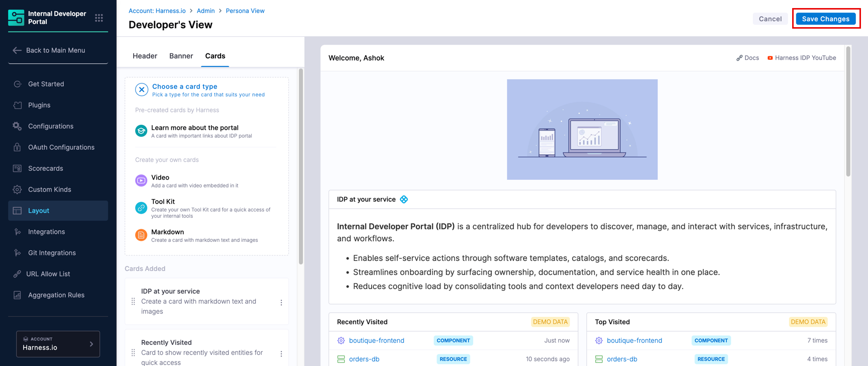Click the Internal Developer Portal logo icon
The height and width of the screenshot is (366, 868).
(x=16, y=18)
